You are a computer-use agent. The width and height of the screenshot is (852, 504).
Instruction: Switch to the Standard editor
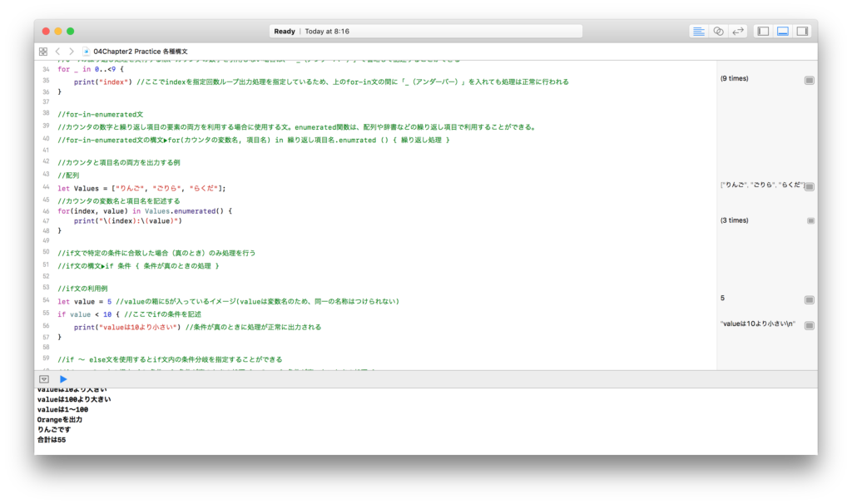[698, 31]
